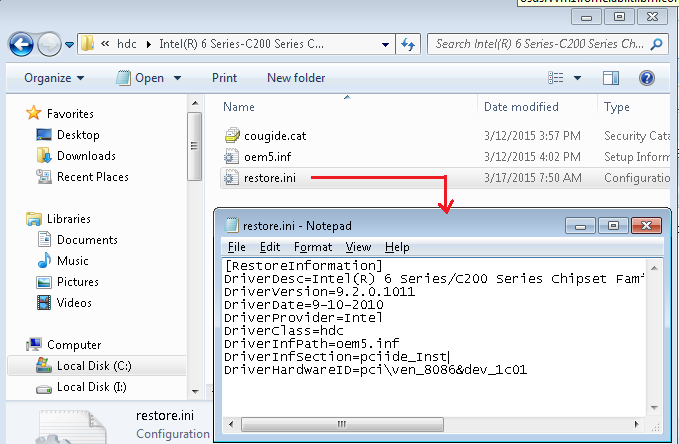Screen dimensions: 679x444
Task: Sort files by the Name column
Action: [239, 107]
